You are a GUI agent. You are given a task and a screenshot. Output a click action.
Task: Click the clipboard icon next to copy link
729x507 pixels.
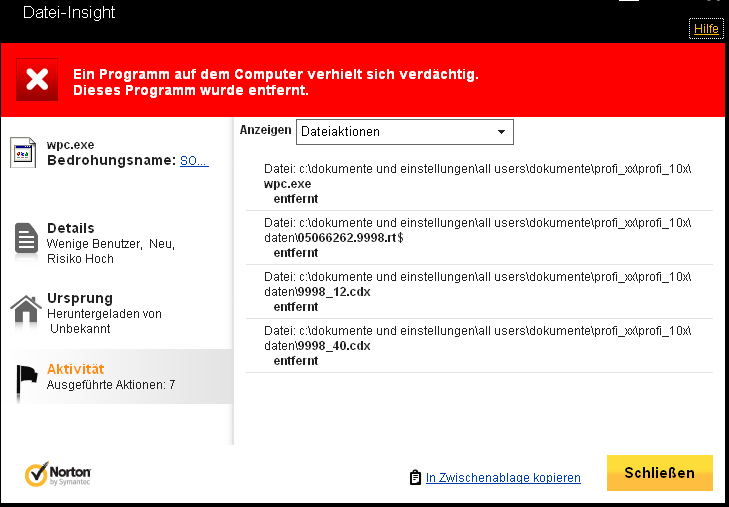pyautogui.click(x=415, y=478)
